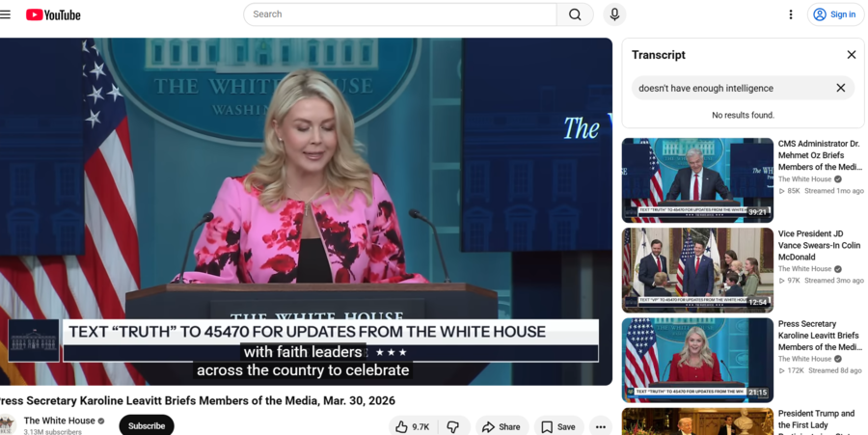Image resolution: width=868 pixels, height=435 pixels.
Task: Click White House channel under Vance video
Action: tap(805, 269)
